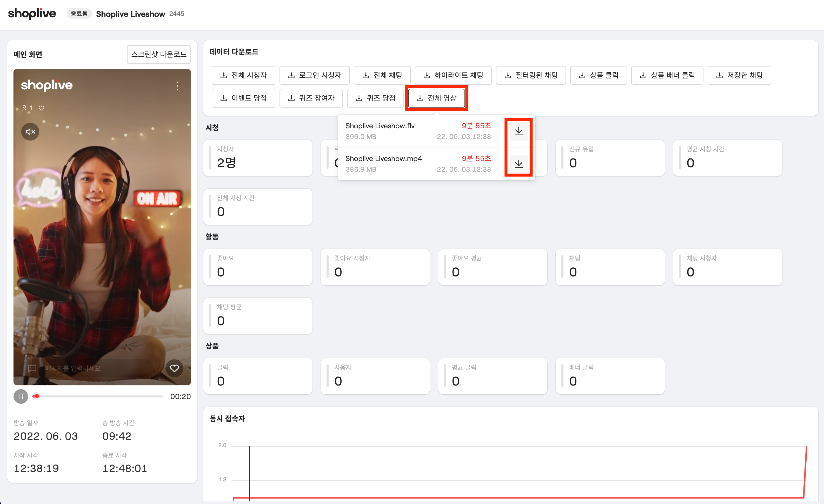This screenshot has width=824, height=504.
Task: Click the 평균 시청 시간 stat card
Action: coord(727,158)
